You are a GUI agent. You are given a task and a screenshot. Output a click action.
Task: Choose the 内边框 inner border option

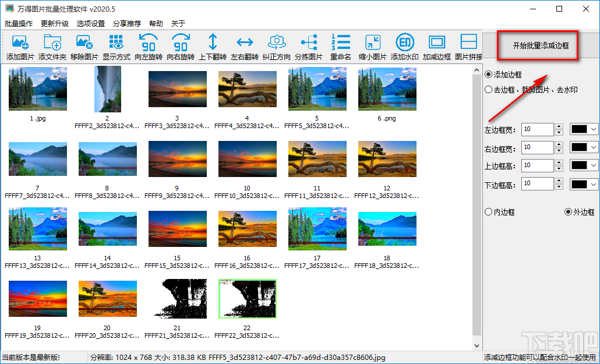pyautogui.click(x=500, y=212)
